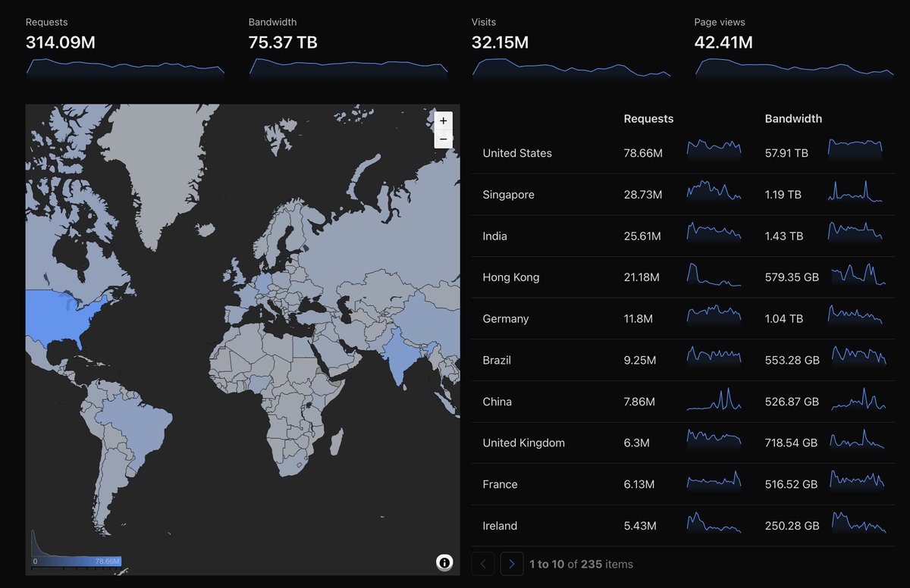Viewport: 910px width, 588px height.
Task: Click the 250.28 GB bandwidth value
Action: click(792, 526)
